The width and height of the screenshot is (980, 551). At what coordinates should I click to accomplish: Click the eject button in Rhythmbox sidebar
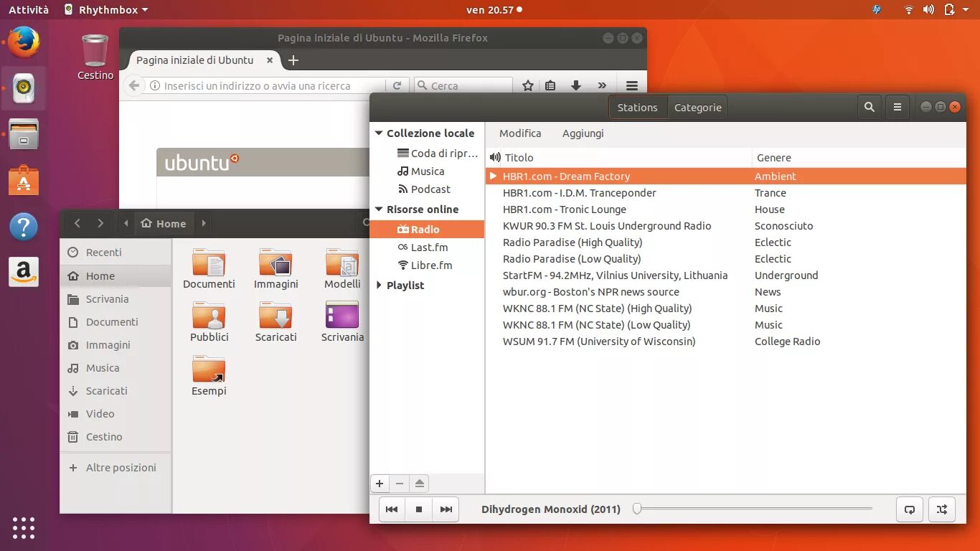(x=420, y=484)
